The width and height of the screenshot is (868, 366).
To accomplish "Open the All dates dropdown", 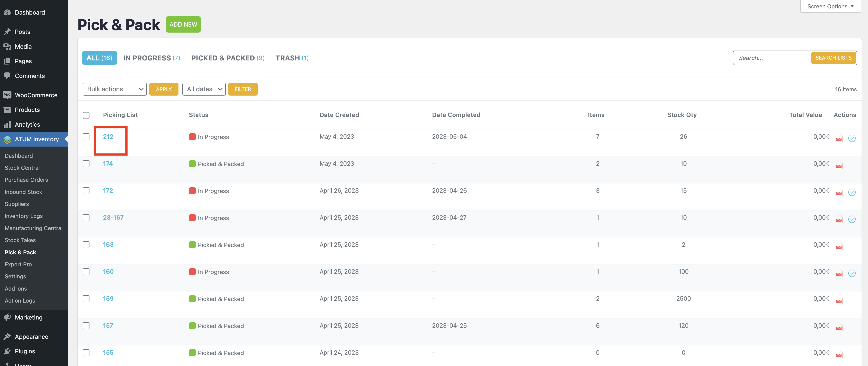I will coord(204,89).
